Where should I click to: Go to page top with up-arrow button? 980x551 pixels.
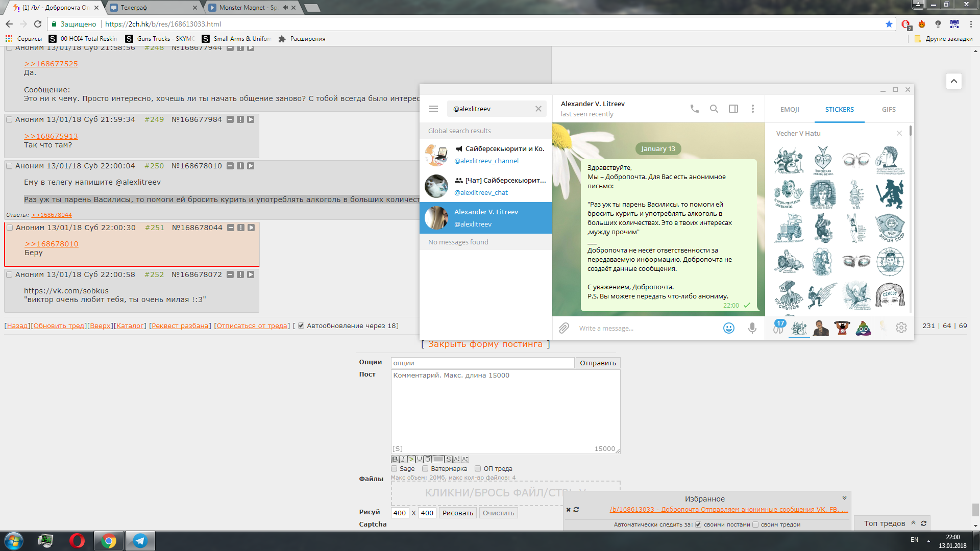tap(953, 81)
